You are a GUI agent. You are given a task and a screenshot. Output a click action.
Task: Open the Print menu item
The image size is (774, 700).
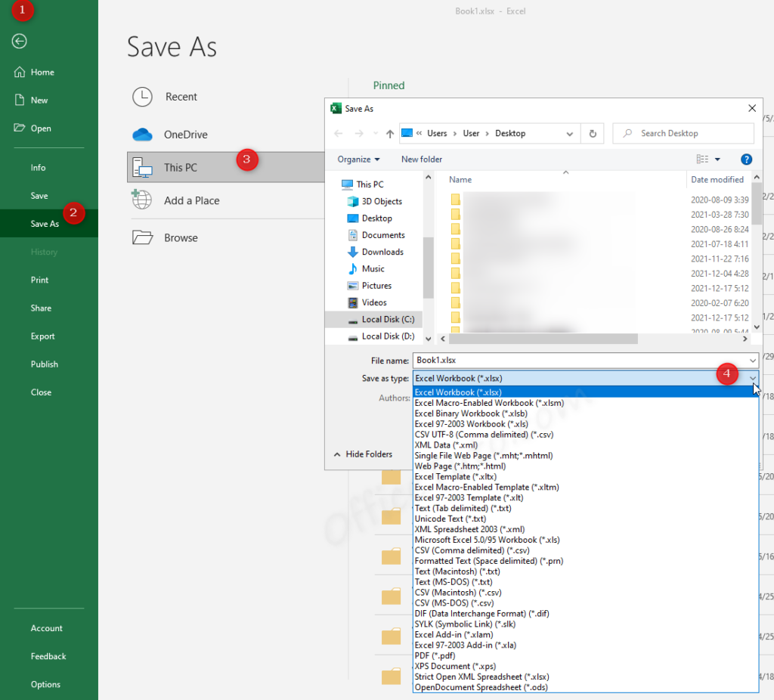(39, 280)
